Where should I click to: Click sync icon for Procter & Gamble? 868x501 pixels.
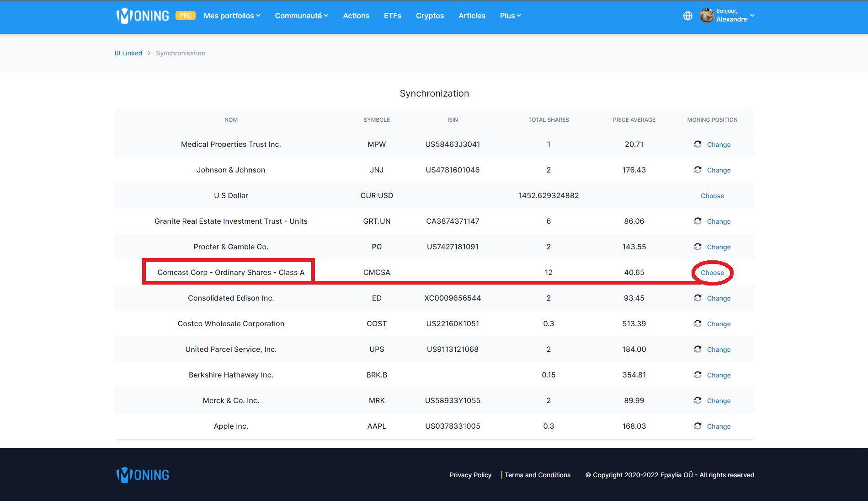point(698,247)
